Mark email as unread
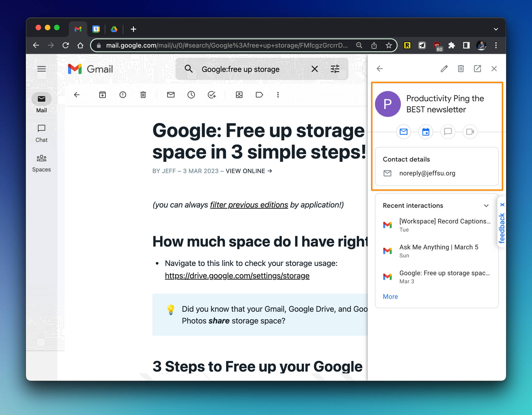 (171, 94)
